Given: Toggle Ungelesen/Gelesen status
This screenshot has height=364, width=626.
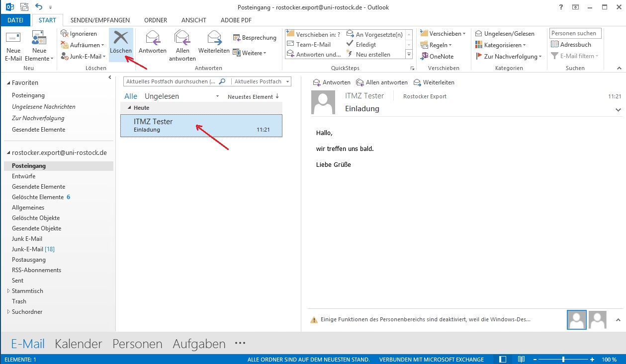Looking at the screenshot, I should point(505,34).
